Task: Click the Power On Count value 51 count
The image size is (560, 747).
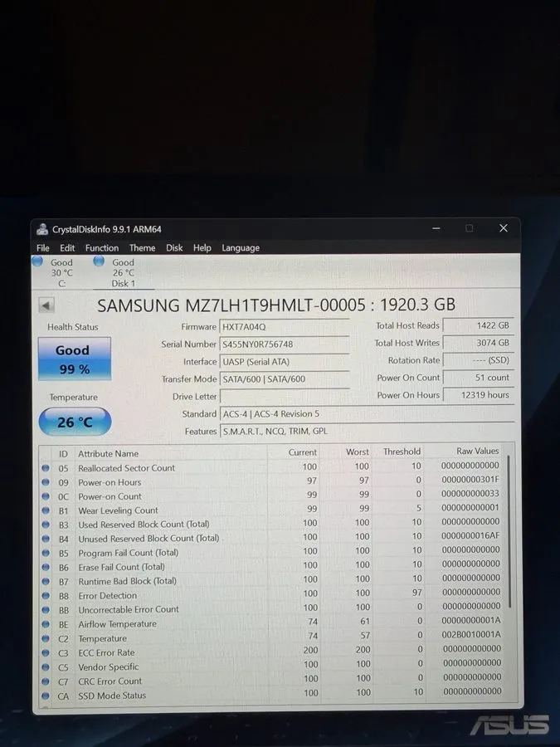Action: click(478, 378)
